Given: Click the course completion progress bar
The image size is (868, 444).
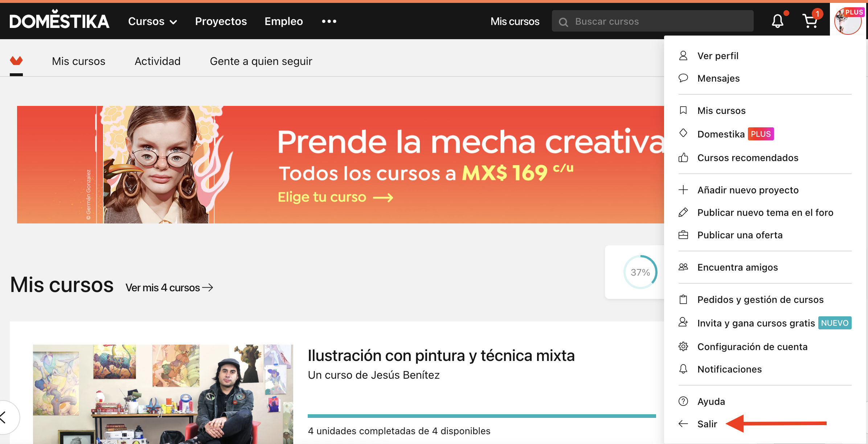Looking at the screenshot, I should pos(482,416).
